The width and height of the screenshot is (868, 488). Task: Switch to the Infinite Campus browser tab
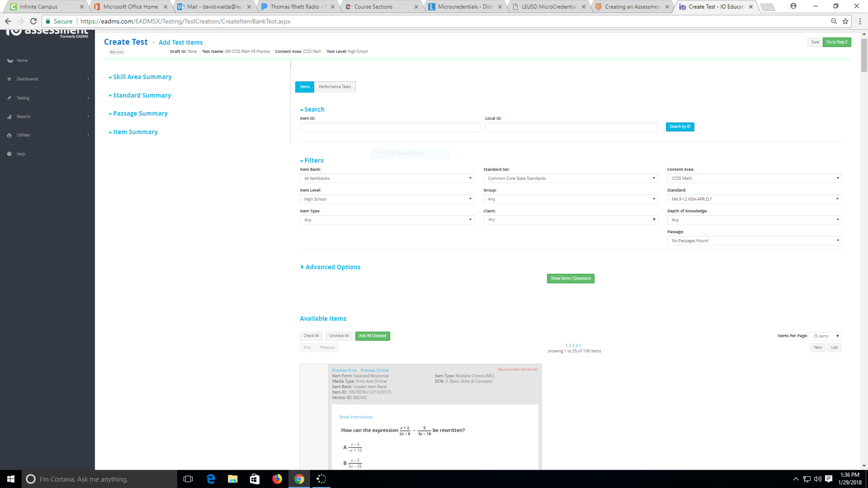tap(39, 7)
